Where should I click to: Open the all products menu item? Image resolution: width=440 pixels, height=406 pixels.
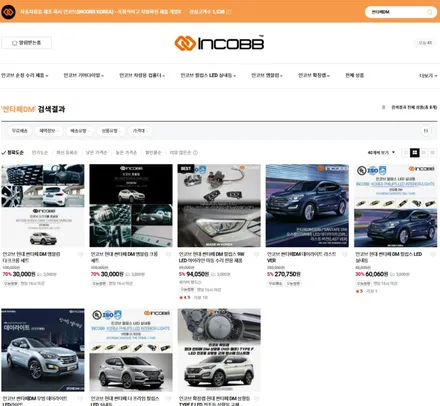point(354,75)
